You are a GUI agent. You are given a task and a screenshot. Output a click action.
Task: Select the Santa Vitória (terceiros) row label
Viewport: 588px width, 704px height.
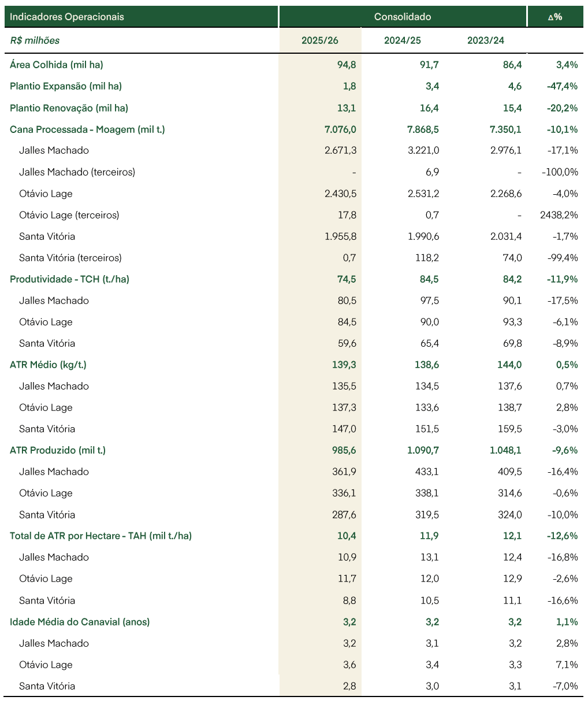(70, 258)
